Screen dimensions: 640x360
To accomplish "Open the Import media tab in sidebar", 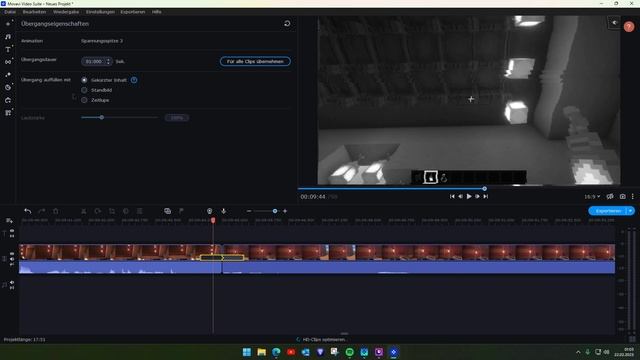I will pyautogui.click(x=8, y=24).
